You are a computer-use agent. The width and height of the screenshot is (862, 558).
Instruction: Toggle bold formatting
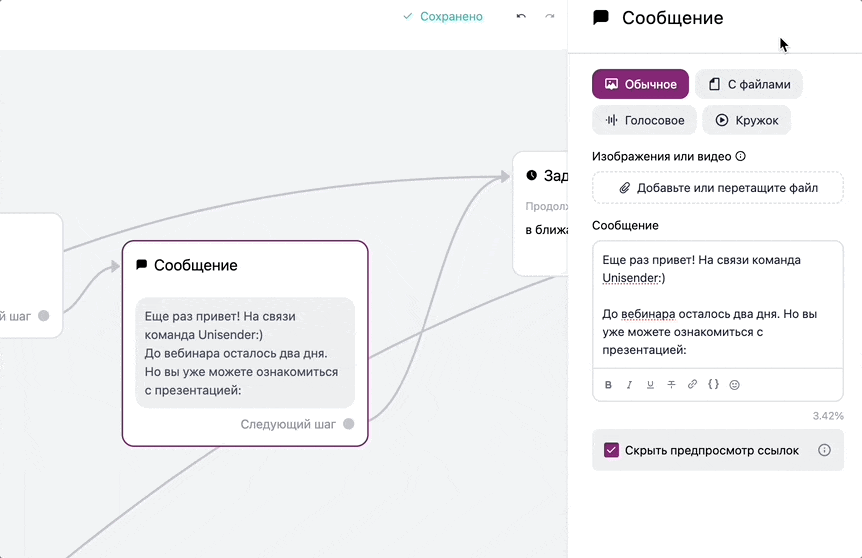coord(608,385)
